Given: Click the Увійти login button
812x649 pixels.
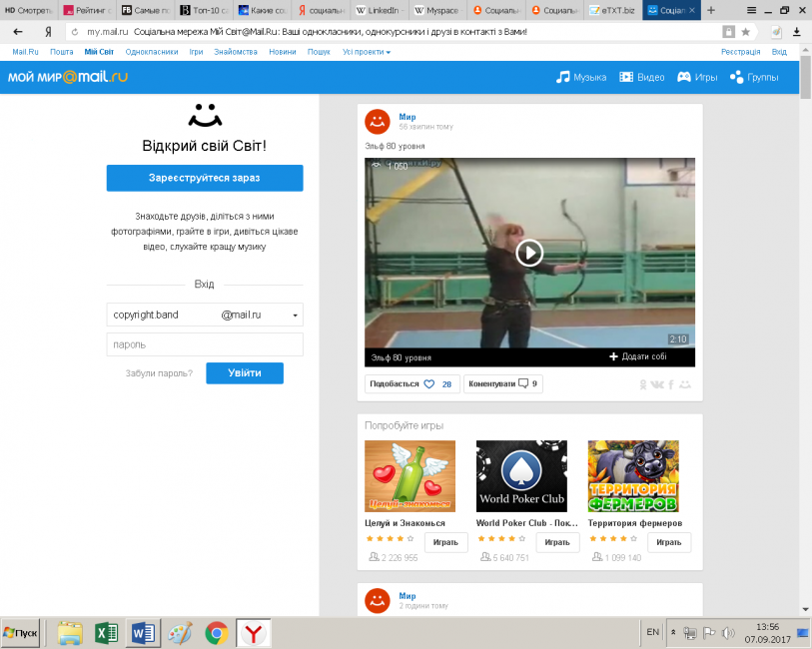Looking at the screenshot, I should 245,373.
